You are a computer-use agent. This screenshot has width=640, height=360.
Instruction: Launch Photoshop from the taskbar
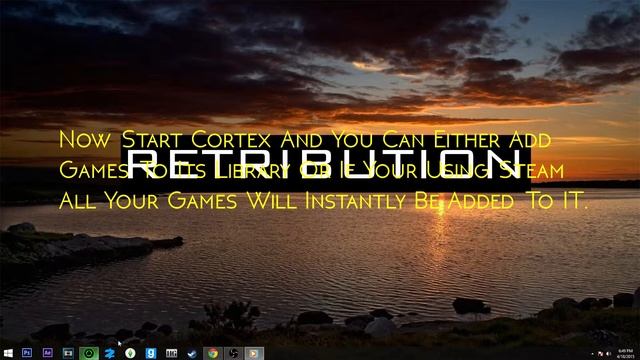pyautogui.click(x=27, y=353)
